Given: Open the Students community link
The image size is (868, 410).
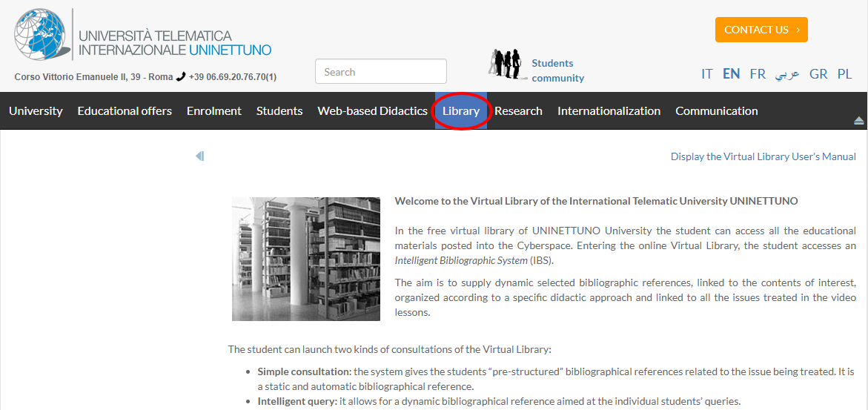Looking at the screenshot, I should click(x=557, y=70).
